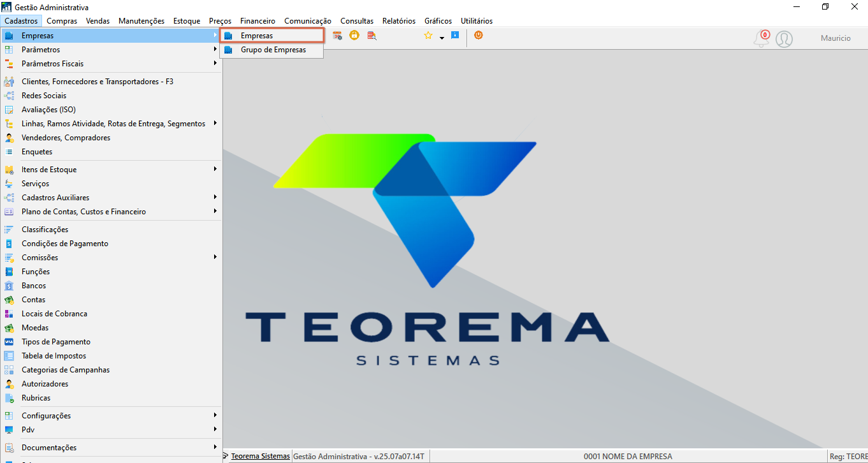The width and height of the screenshot is (868, 463).
Task: Click the Redes Sociais icon
Action: point(9,96)
